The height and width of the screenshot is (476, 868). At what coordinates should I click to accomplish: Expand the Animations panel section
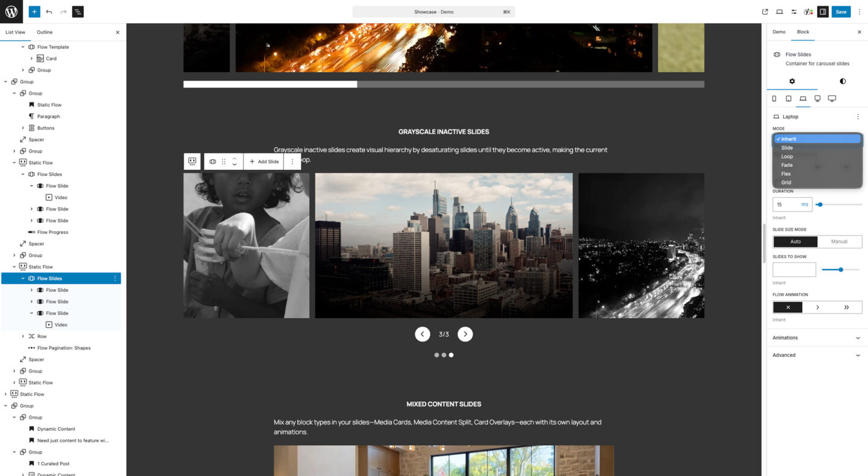[x=817, y=338]
